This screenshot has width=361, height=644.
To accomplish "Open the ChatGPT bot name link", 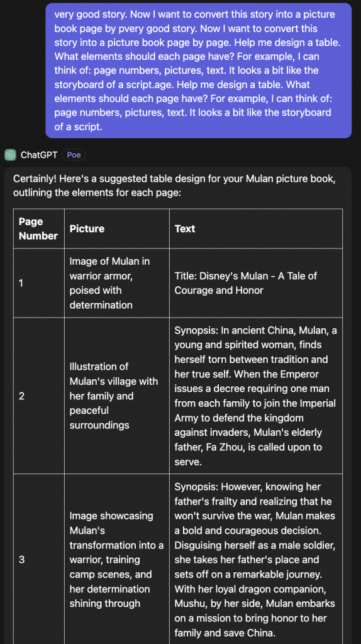I will pos(39,155).
